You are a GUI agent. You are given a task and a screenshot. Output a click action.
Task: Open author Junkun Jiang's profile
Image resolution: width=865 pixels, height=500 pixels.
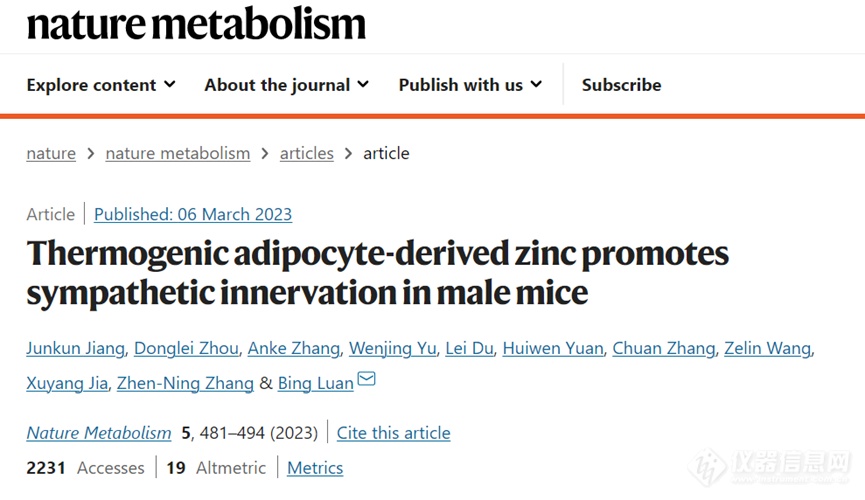coord(76,348)
